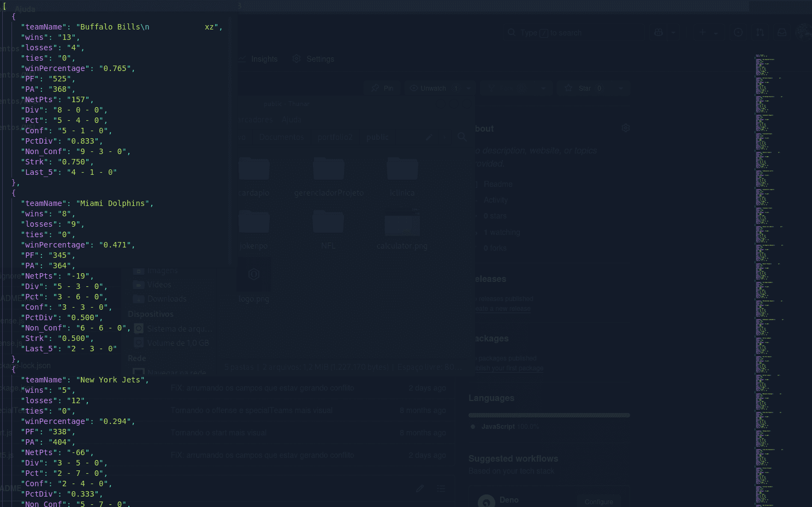
Task: Click the line "losses": "12"
Action: tap(55, 400)
